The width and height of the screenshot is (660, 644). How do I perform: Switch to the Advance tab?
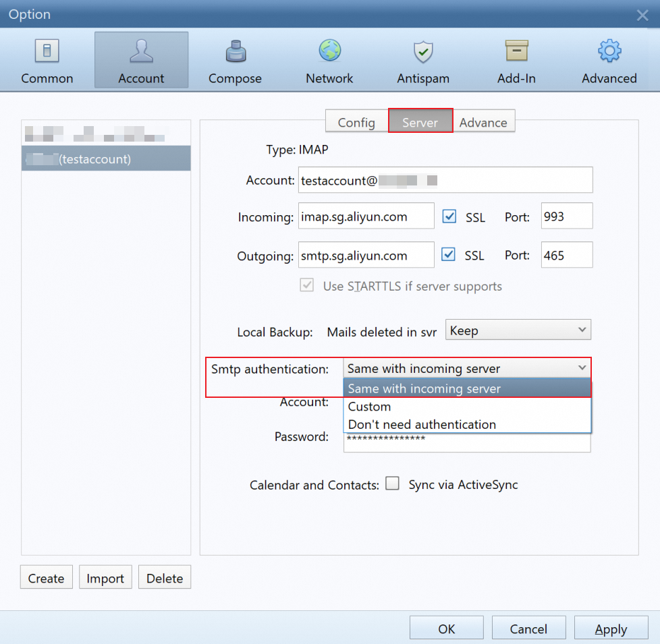[483, 122]
